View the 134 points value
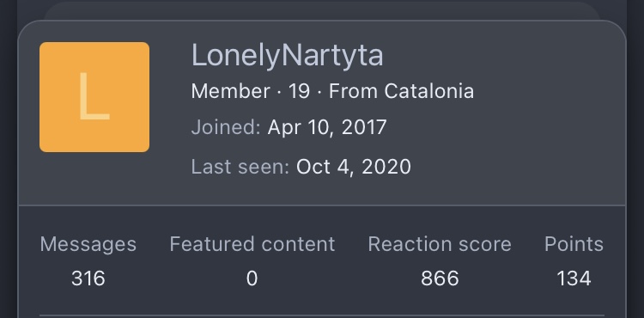 [574, 278]
